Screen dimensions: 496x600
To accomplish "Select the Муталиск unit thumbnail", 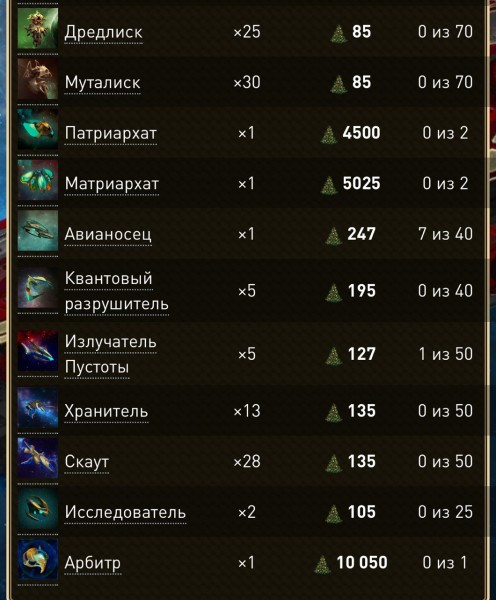I will [38, 79].
